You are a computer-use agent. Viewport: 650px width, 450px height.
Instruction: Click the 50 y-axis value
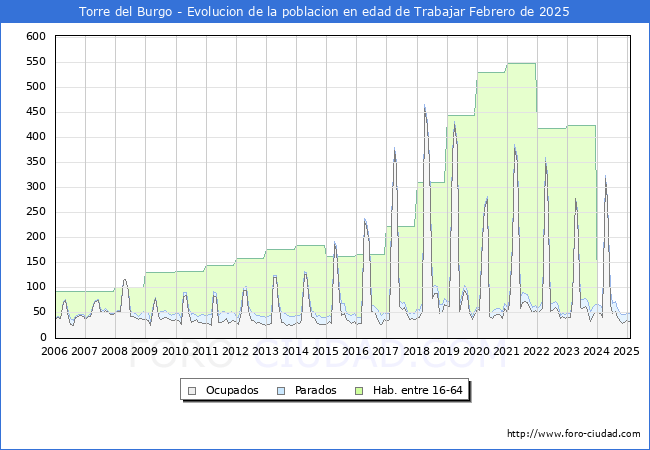[x=40, y=312]
